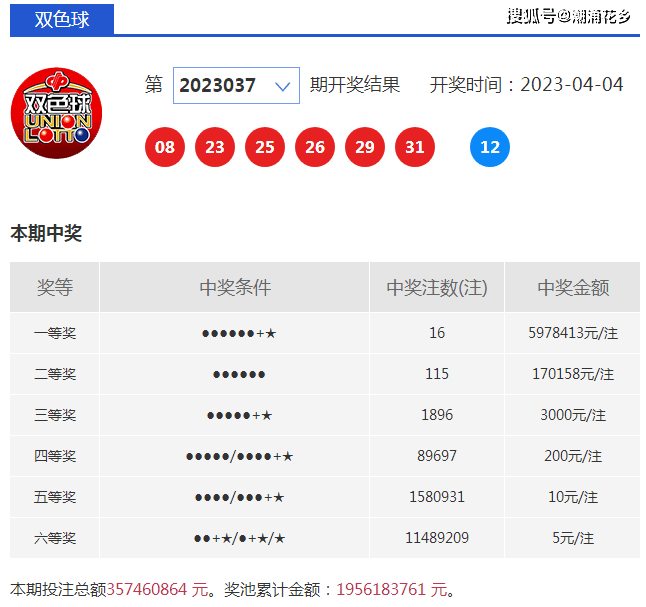This screenshot has width=646, height=607.
Task: Click the 中奖注数(注) column header
Action: [x=437, y=287]
